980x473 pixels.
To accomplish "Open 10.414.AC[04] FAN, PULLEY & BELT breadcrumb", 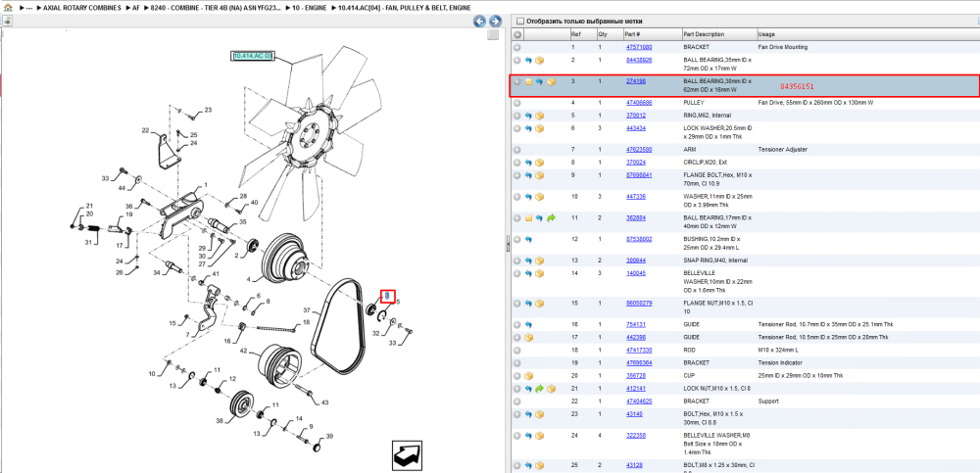I will (x=405, y=8).
